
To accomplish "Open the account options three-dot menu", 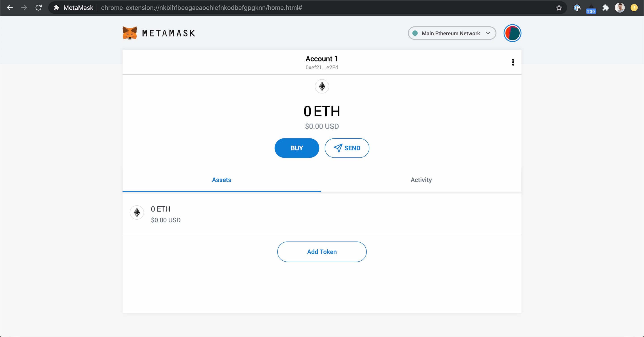I will (x=513, y=62).
